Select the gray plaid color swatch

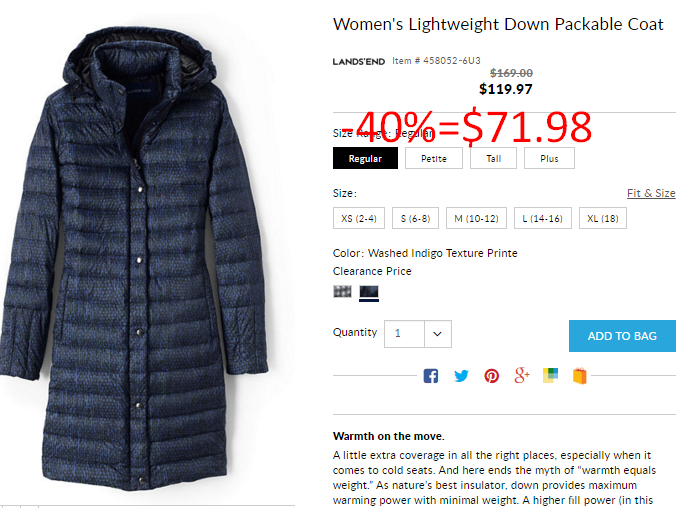point(342,292)
